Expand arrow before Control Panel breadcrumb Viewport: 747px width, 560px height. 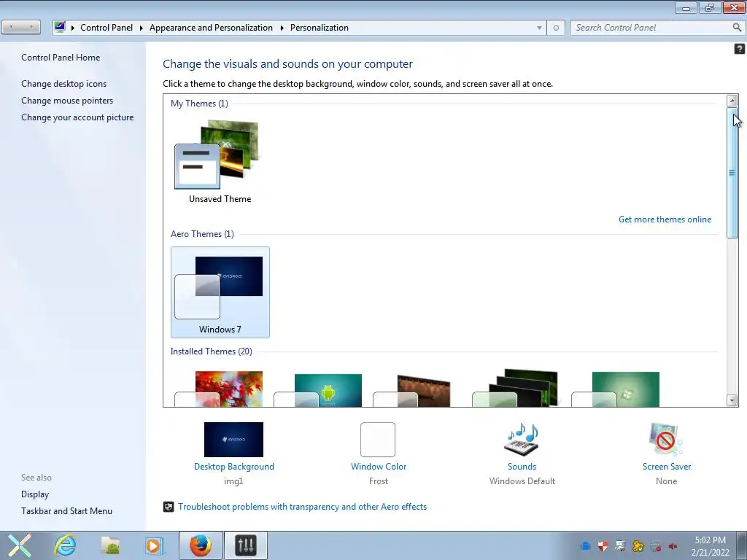tap(73, 28)
